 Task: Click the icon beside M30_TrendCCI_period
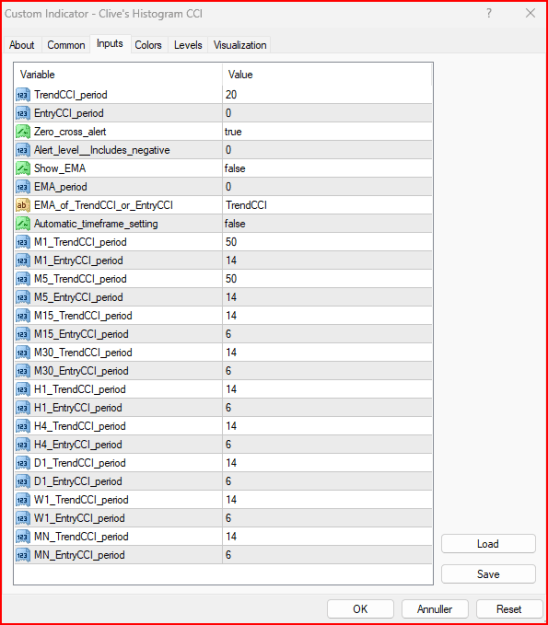point(23,352)
